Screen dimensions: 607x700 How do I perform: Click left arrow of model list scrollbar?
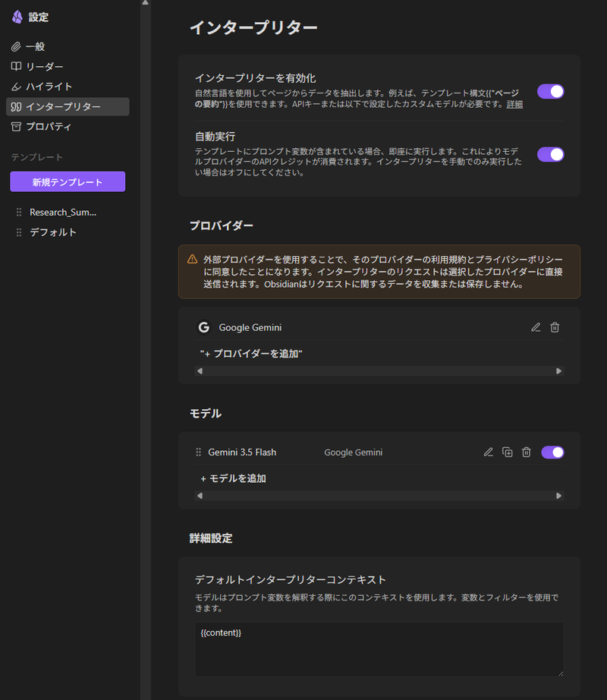[200, 496]
